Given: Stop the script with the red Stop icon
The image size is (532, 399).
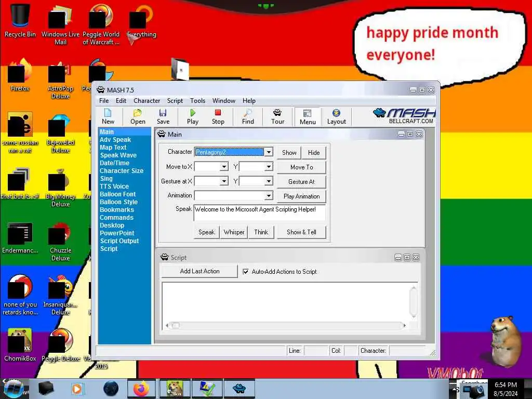Looking at the screenshot, I should tap(218, 117).
